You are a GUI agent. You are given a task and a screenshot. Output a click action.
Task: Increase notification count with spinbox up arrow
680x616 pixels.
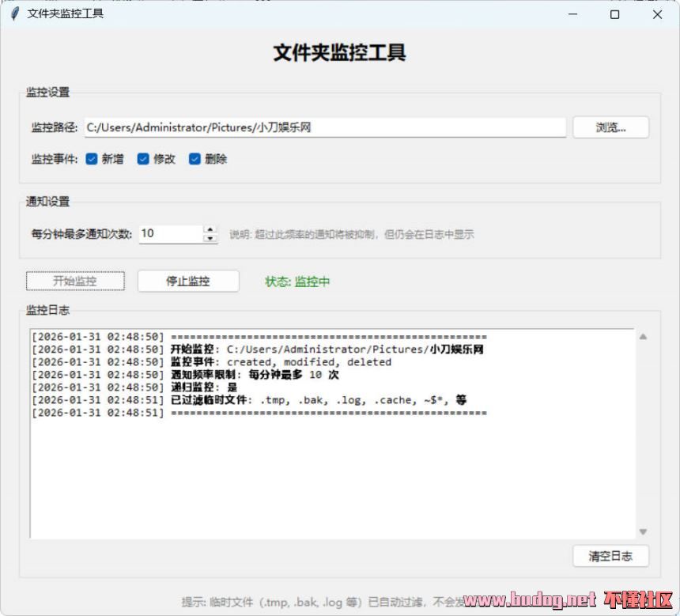pyautogui.click(x=210, y=229)
